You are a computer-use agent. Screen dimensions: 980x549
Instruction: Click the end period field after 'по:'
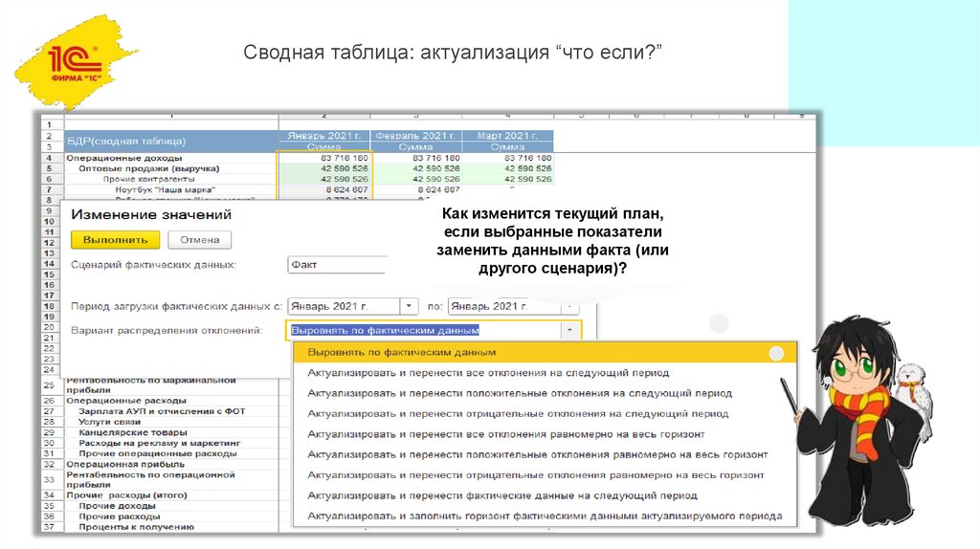pyautogui.click(x=504, y=306)
